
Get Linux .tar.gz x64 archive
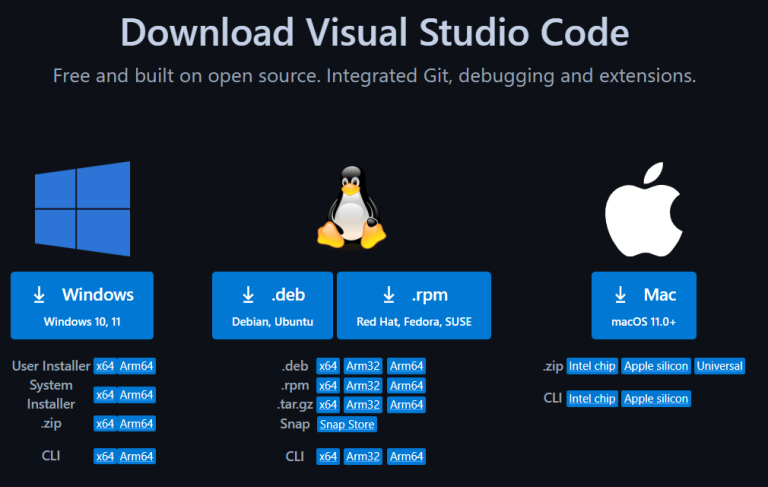click(x=328, y=405)
